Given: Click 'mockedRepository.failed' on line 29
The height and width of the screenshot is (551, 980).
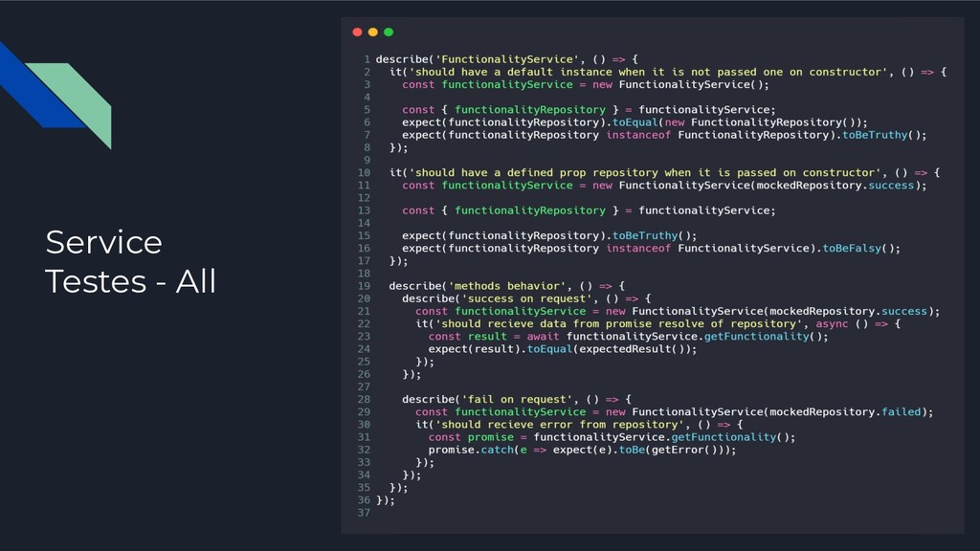Looking at the screenshot, I should pyautogui.click(x=845, y=411).
